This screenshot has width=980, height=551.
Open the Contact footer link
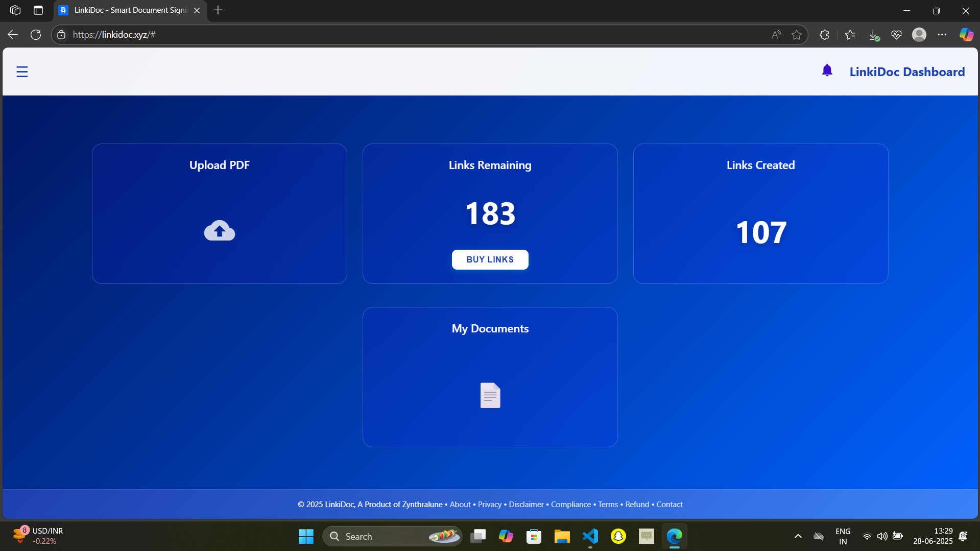click(x=669, y=504)
